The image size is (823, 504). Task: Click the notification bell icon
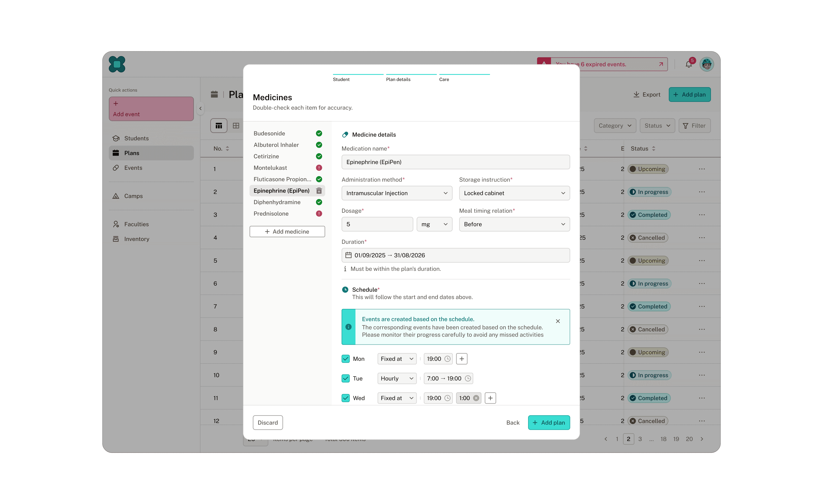(x=688, y=64)
